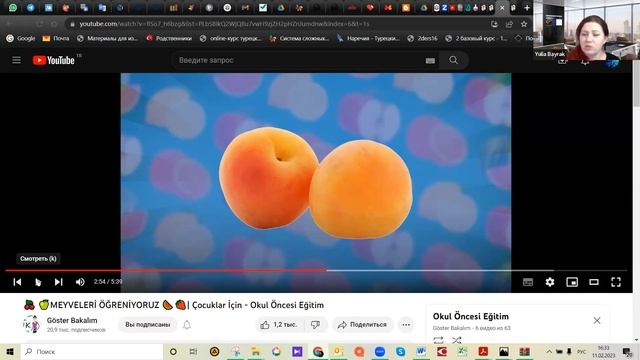Open the 'online-курс турецк...' bookmark
Viewport: 640px width, 360px height.
click(x=231, y=38)
